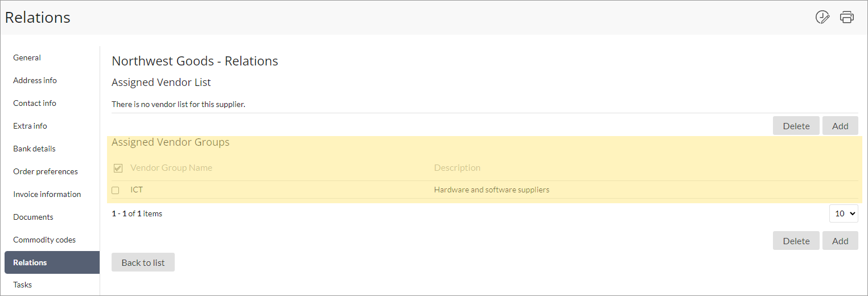This screenshot has height=296, width=868.
Task: Click Delete under Assigned Vendor List
Action: coord(796,126)
